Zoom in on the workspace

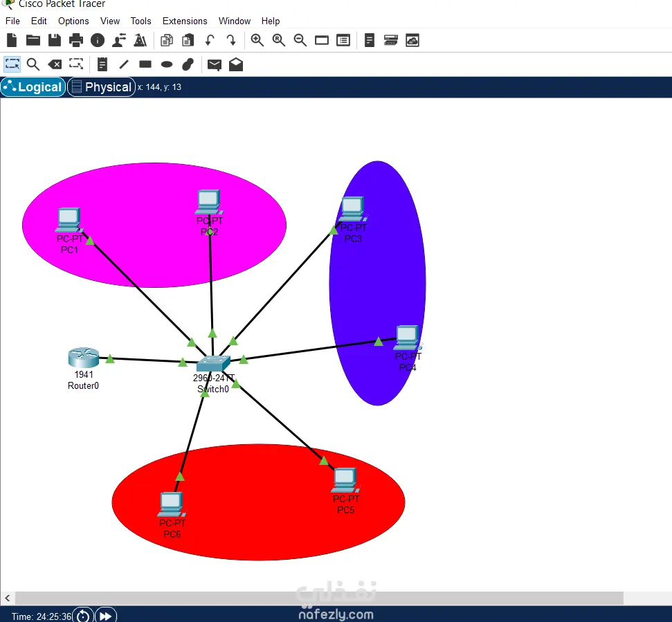pos(257,40)
